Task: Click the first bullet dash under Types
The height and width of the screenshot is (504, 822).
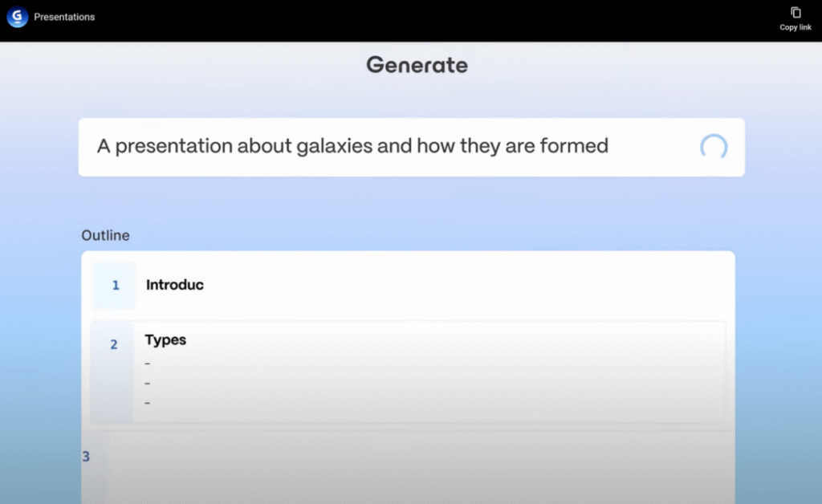Action: tap(148, 364)
